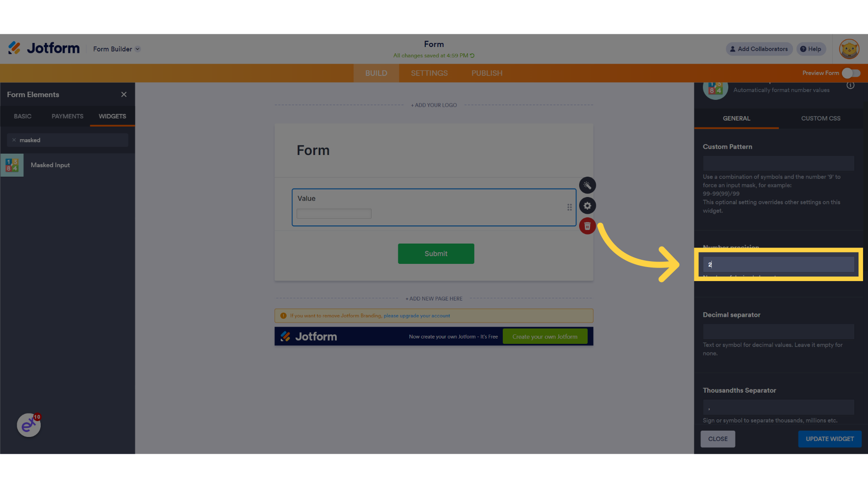Viewport: 868px width, 488px height.
Task: Click the delete red trash icon on field
Action: point(587,226)
